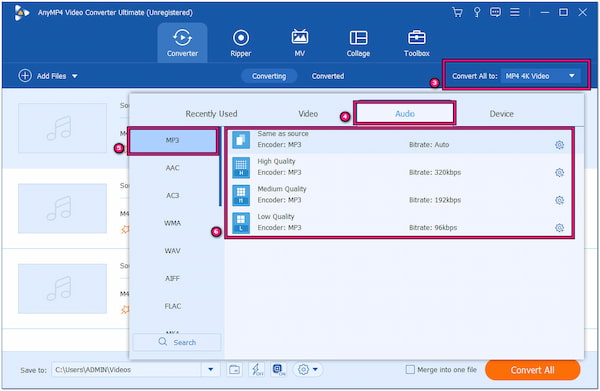600x391 pixels.
Task: Open settings gear for High Quality MP3
Action: click(x=559, y=173)
